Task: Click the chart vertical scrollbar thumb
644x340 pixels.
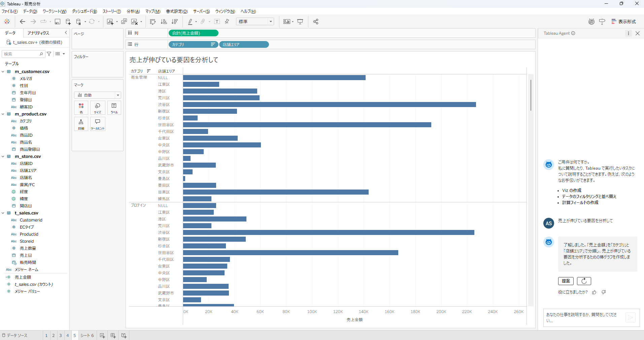Action: click(531, 95)
